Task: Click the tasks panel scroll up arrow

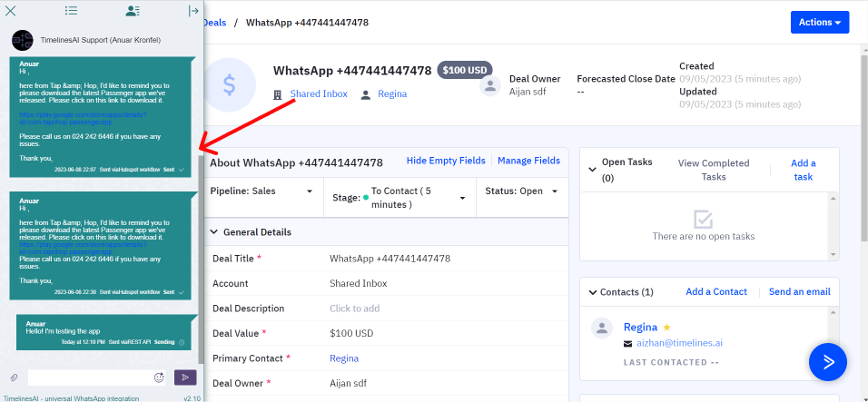Action: pyautogui.click(x=833, y=197)
